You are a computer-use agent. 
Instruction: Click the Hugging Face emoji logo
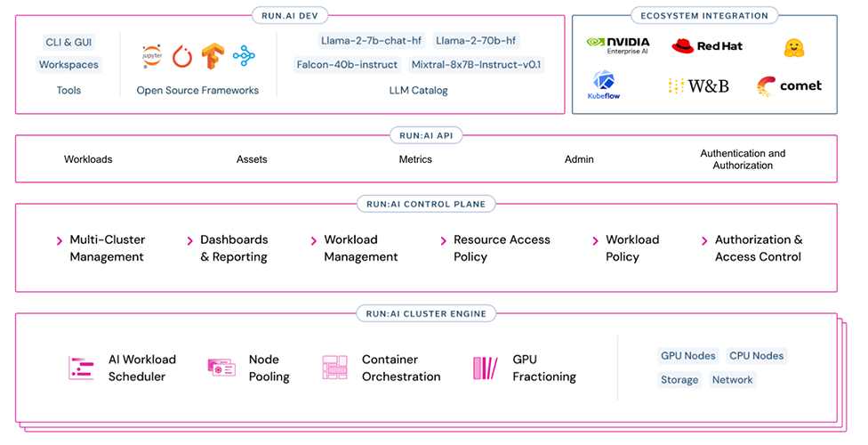(x=794, y=48)
